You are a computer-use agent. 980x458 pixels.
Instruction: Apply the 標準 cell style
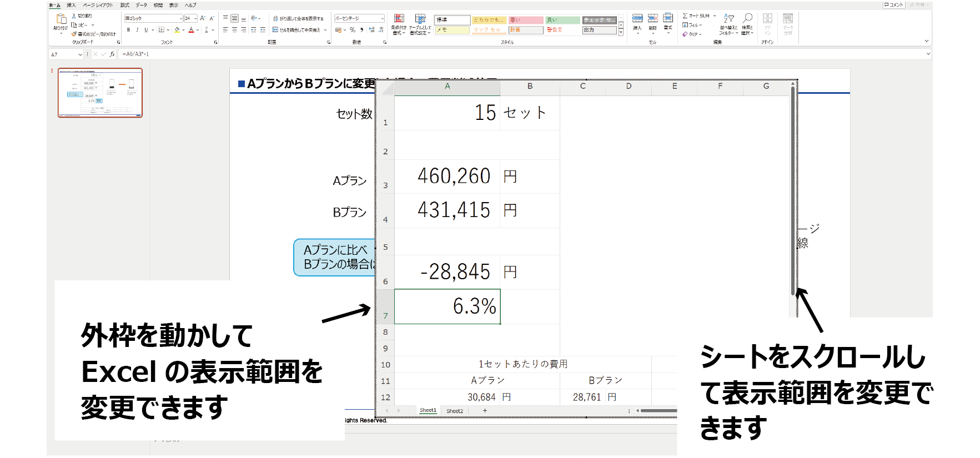click(x=452, y=20)
